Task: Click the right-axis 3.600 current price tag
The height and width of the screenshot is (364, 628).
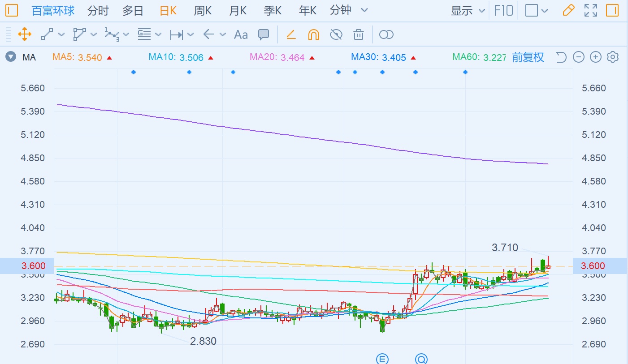Action: click(x=601, y=266)
